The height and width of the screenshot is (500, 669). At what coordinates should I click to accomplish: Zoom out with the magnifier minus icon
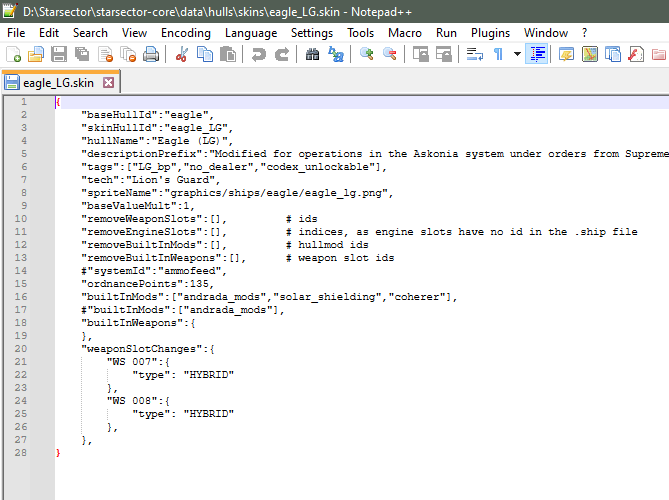click(390, 55)
